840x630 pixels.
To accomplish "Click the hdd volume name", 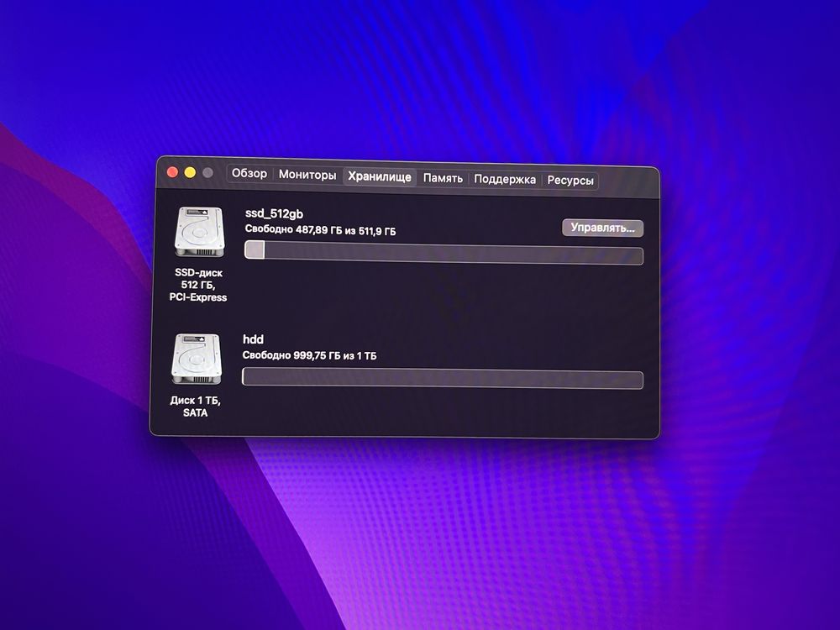I will click(x=253, y=339).
